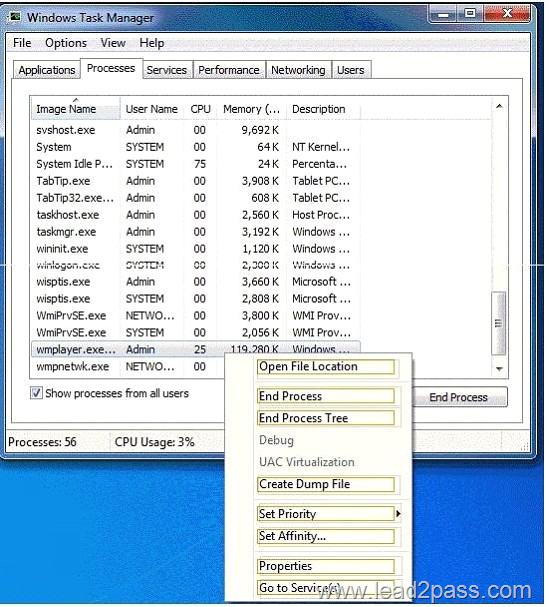Viewport: 549px width, 607px height.
Task: Switch to the Users tab
Action: pos(351,70)
